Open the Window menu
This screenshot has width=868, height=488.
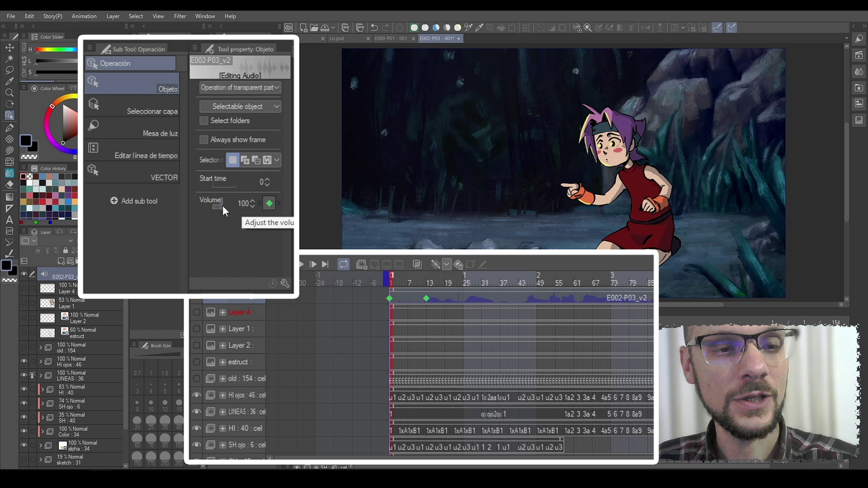click(x=205, y=16)
